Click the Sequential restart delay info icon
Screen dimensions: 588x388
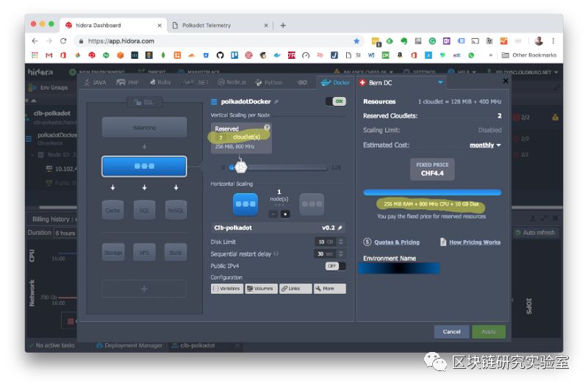click(276, 254)
